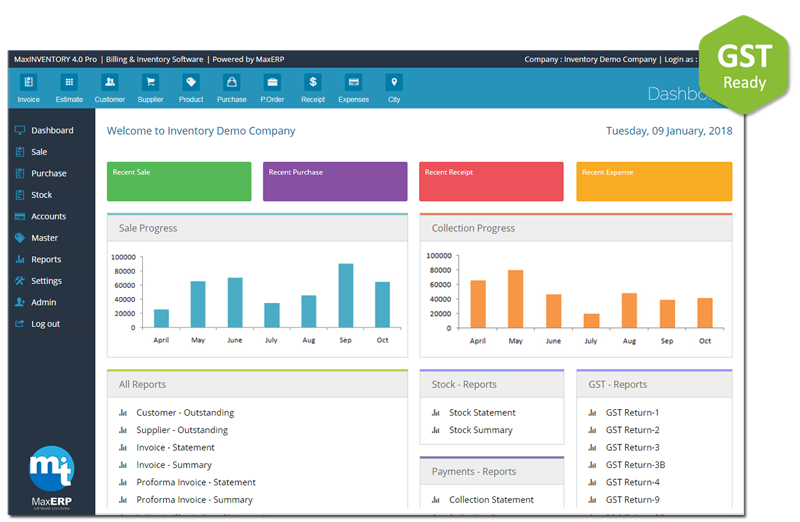Open Stock Statement report
800x522 pixels.
click(x=482, y=412)
